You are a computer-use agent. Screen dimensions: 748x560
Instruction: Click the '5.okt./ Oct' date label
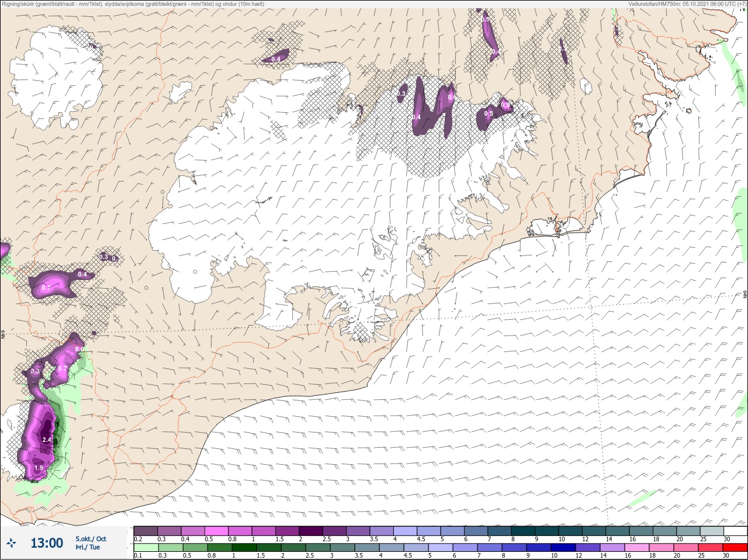(x=91, y=538)
